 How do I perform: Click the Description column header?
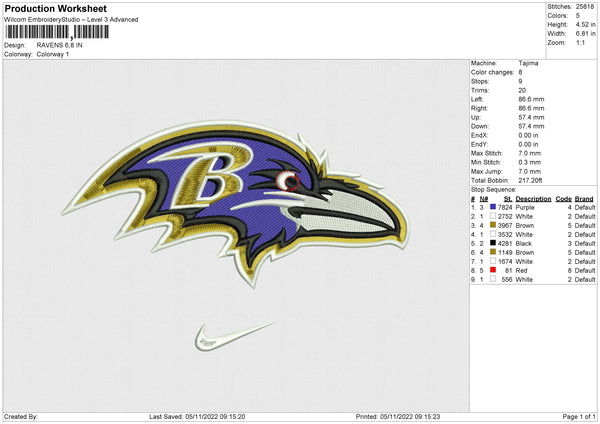533,199
